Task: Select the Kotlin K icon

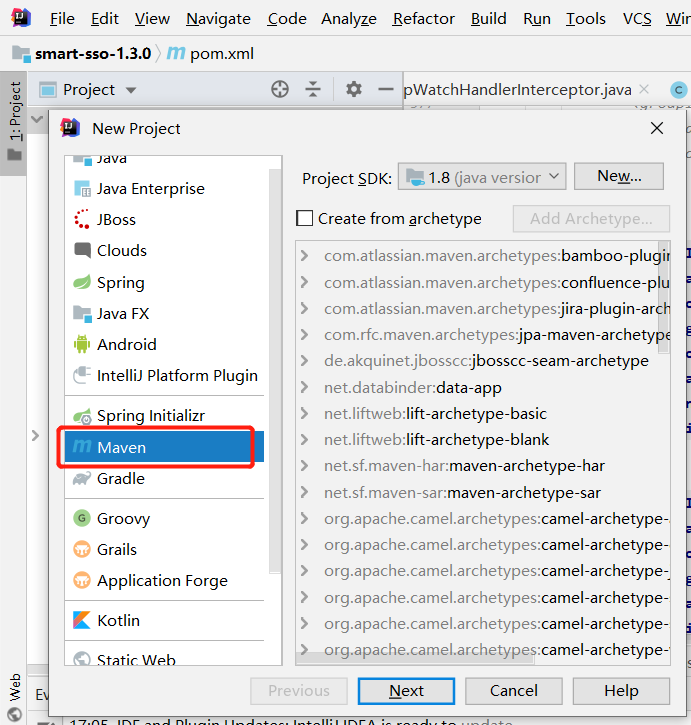Action: point(82,620)
